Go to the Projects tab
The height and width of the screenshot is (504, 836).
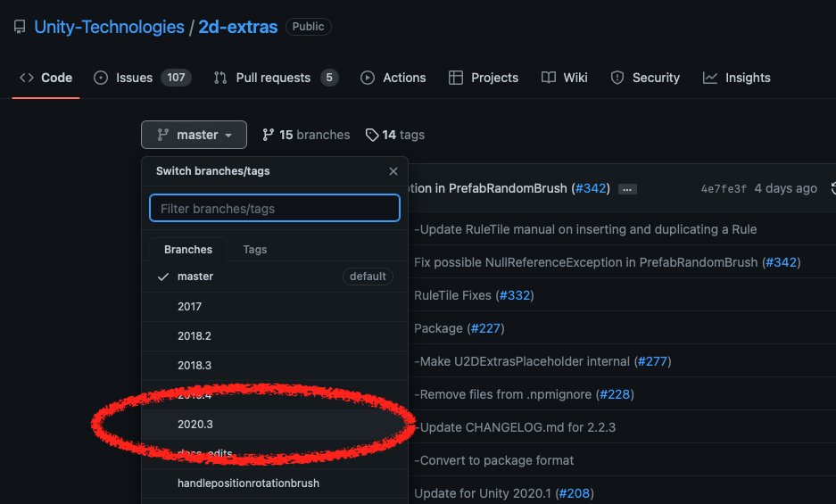(484, 78)
